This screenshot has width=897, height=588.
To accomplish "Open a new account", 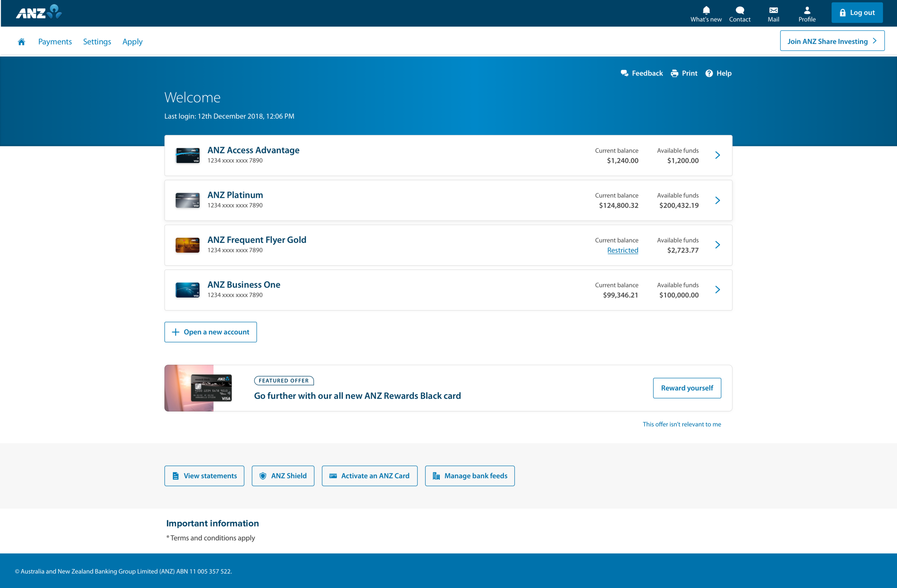I will pyautogui.click(x=210, y=332).
